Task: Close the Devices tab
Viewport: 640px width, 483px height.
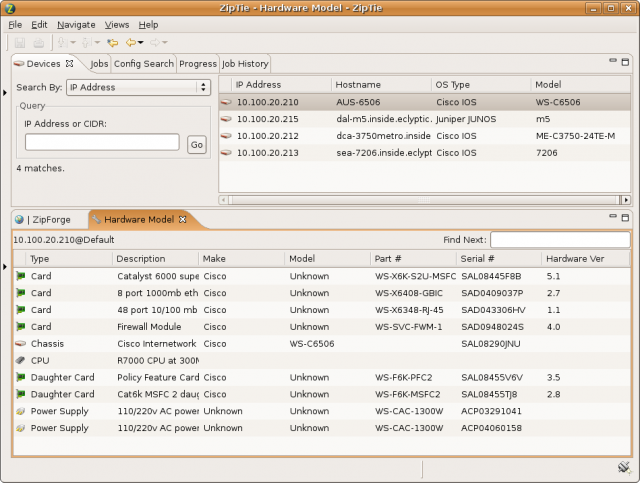Action: (69, 64)
